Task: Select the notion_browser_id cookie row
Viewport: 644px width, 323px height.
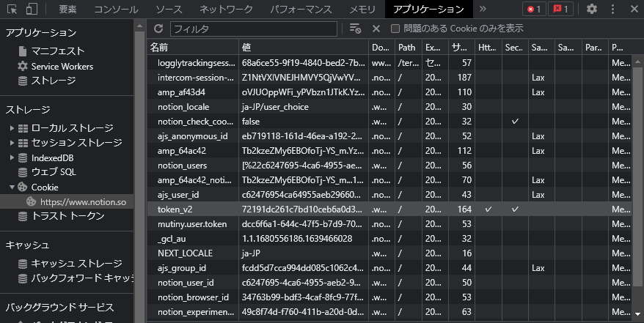Action: click(389, 297)
